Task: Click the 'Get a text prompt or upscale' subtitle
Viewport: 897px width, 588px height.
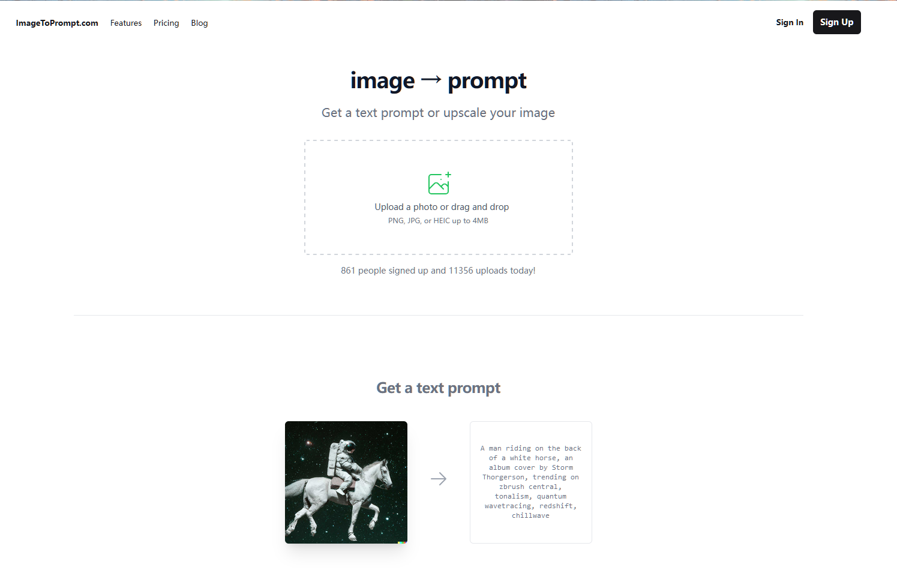Action: (439, 113)
